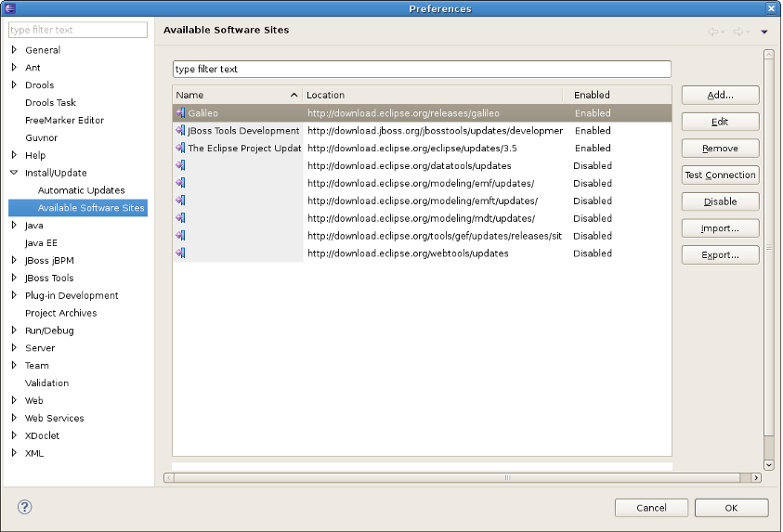783x532 pixels.
Task: Select Java EE preference page
Action: coord(41,242)
